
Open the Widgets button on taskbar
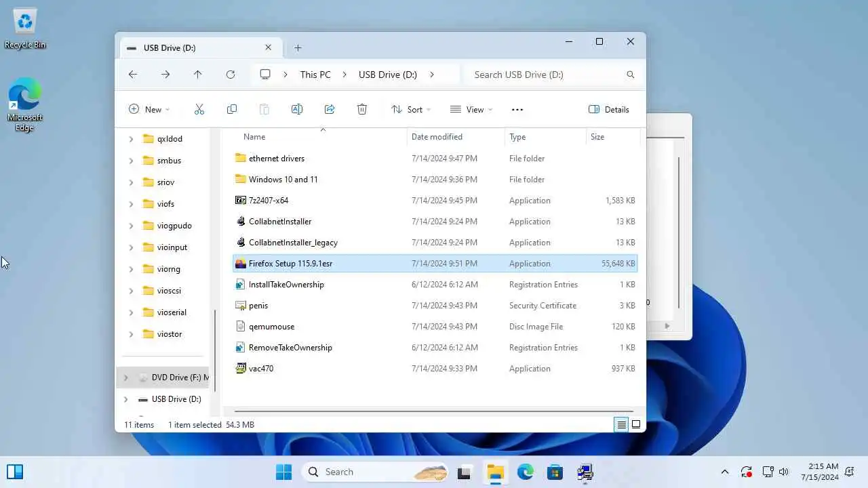(14, 472)
